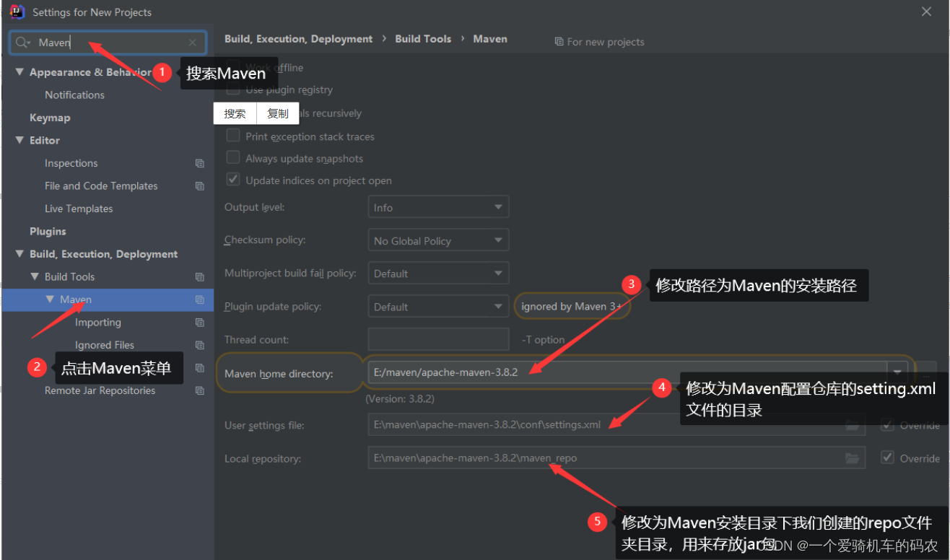Click the IntelliJ IDEA logo in title bar
The width and height of the screenshot is (950, 560).
click(x=17, y=12)
